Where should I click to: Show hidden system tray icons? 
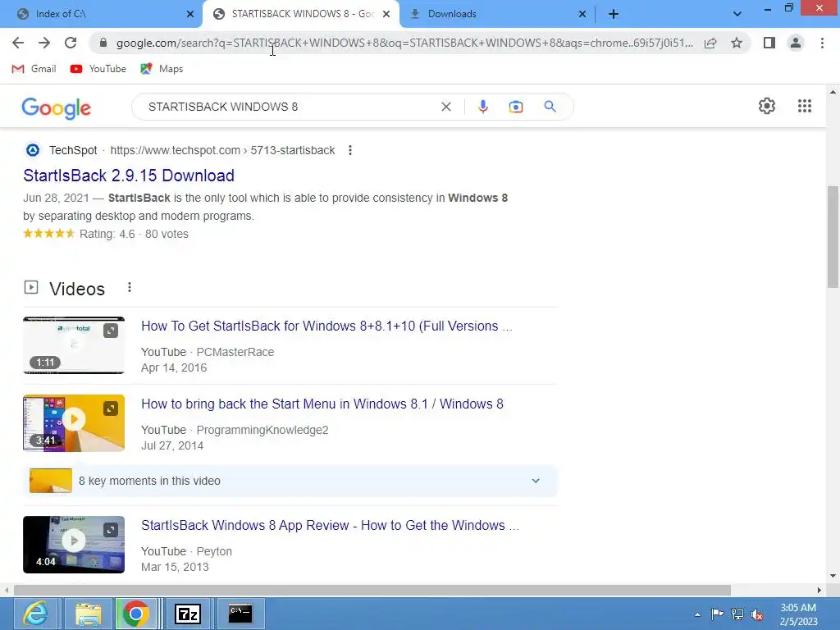tap(697, 614)
